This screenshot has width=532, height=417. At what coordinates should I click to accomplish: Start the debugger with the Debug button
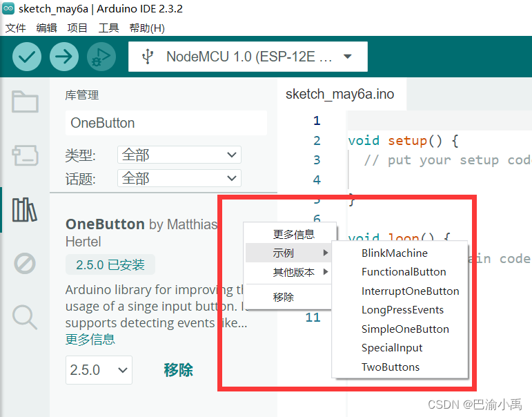click(x=101, y=57)
